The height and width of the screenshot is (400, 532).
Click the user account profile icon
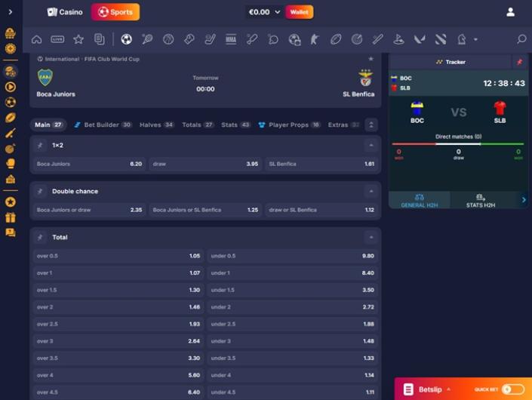click(x=510, y=12)
